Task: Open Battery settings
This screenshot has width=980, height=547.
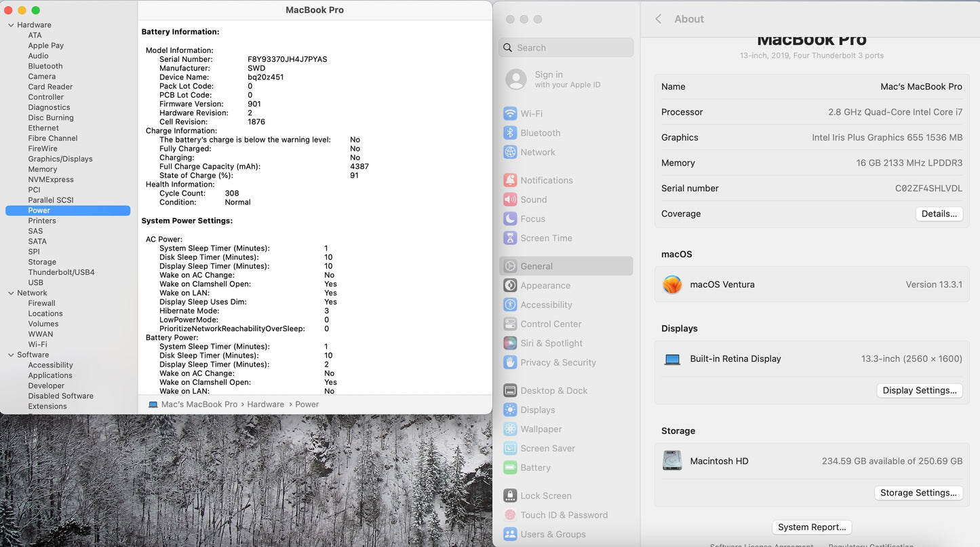Action: pyautogui.click(x=536, y=468)
